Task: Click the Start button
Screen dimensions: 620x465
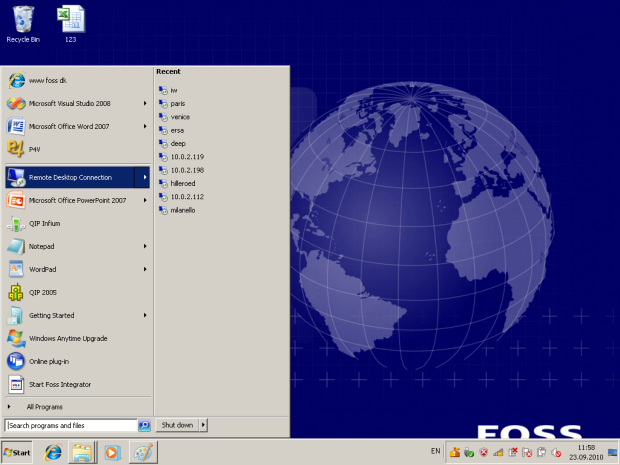Action: (17, 452)
